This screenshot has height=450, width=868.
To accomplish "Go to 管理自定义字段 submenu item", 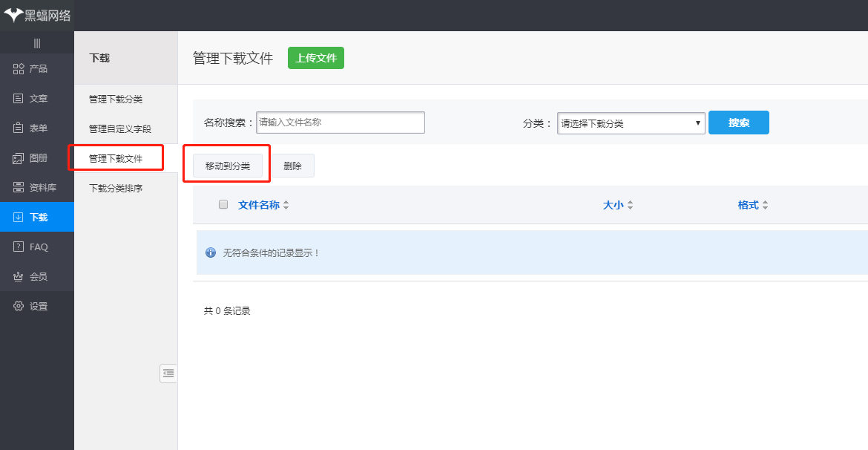I will (x=120, y=129).
